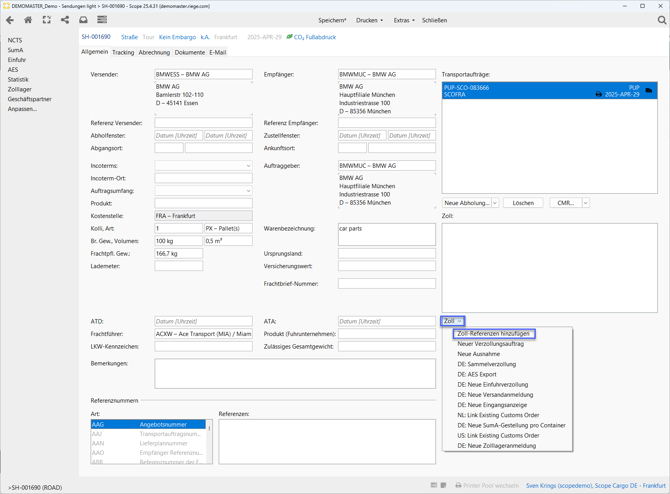Open SumA in the left sidebar

[15, 50]
